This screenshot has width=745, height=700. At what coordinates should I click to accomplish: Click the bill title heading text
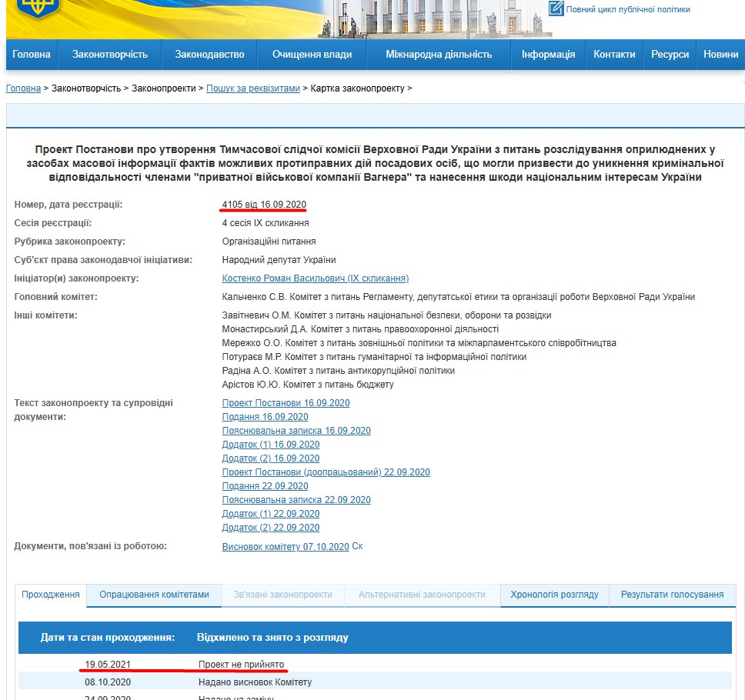click(376, 163)
